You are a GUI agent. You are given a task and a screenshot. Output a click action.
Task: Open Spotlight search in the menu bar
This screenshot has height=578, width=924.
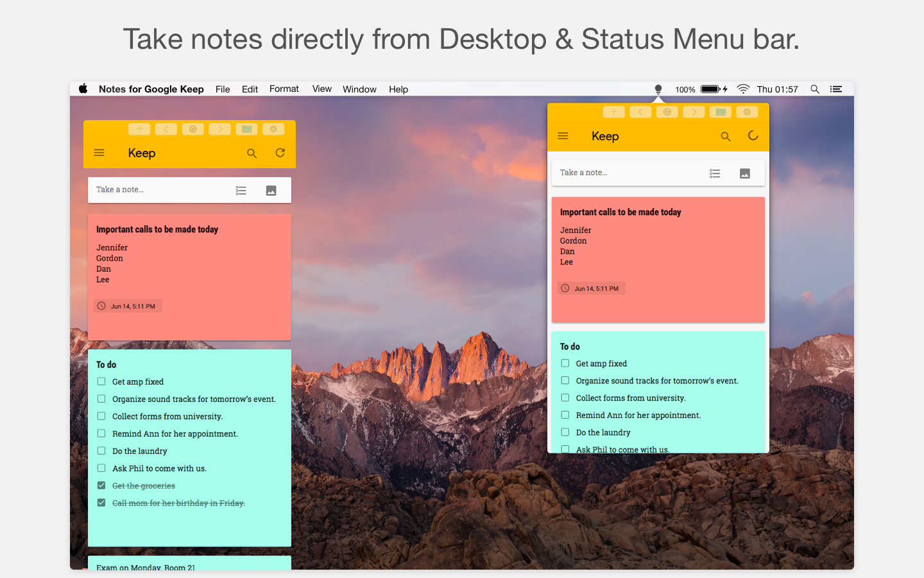[x=815, y=89]
